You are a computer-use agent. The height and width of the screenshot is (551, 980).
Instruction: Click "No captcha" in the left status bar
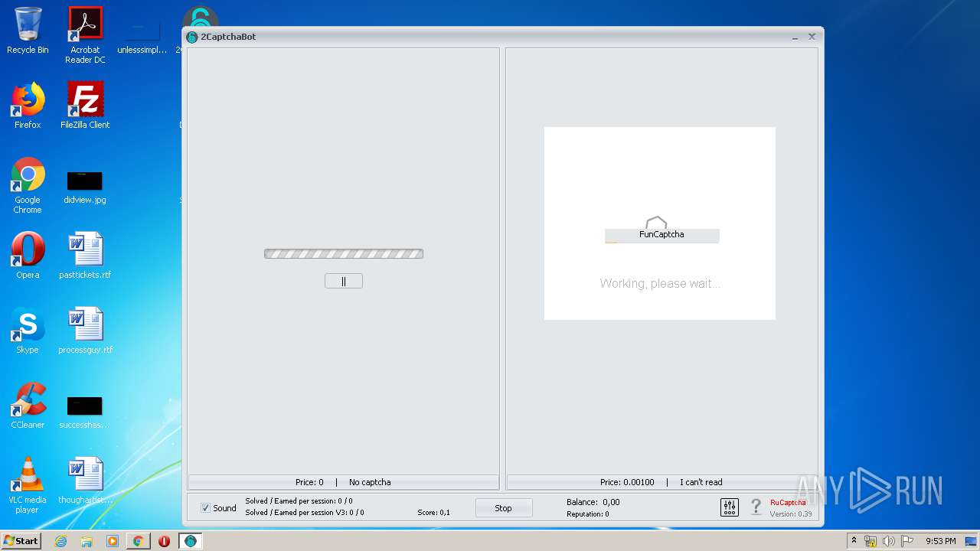click(370, 482)
